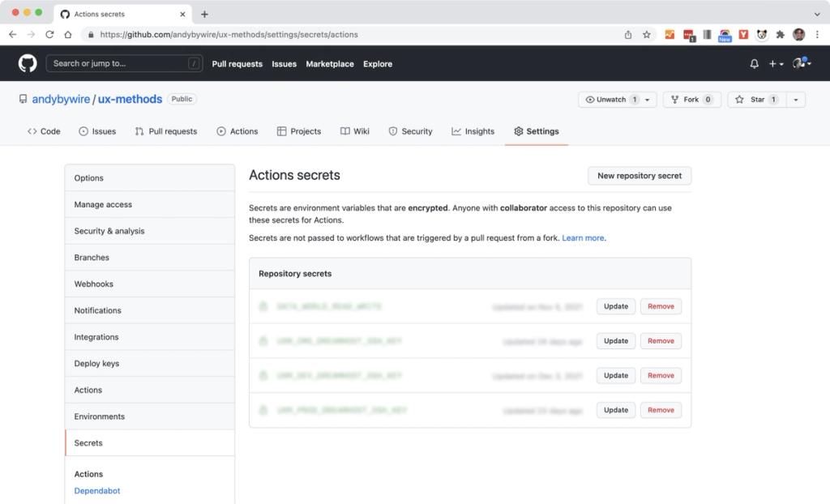Bookmark page with the star icon
Image resolution: width=830 pixels, height=504 pixels.
coord(646,34)
